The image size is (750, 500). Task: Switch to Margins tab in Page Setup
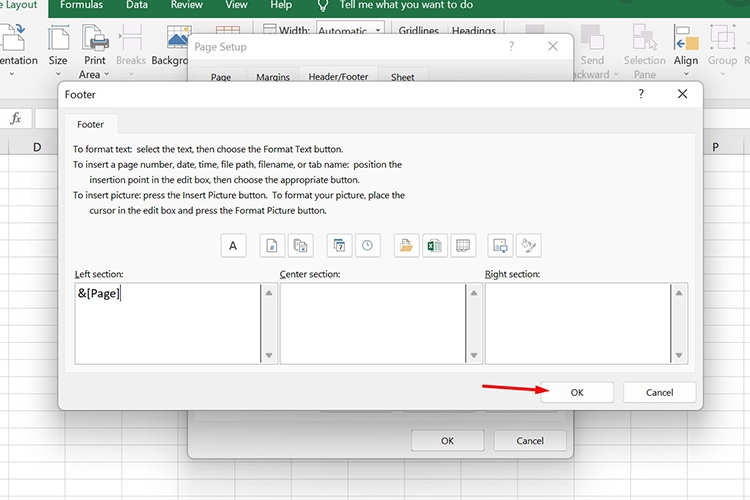tap(273, 76)
